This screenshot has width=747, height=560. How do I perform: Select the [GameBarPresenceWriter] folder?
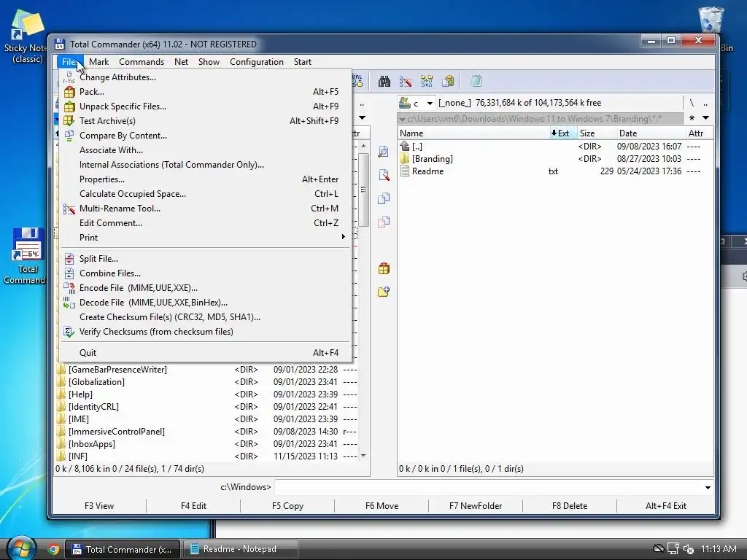[207, 370]
